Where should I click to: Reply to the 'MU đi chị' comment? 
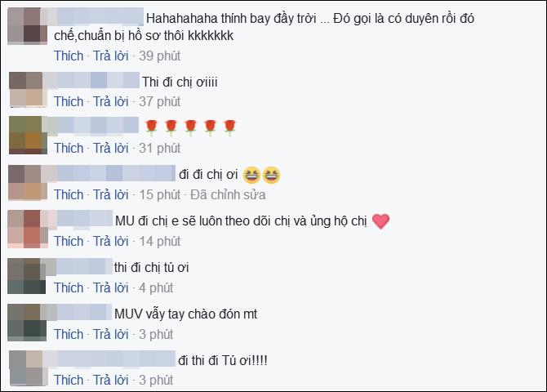(x=110, y=241)
